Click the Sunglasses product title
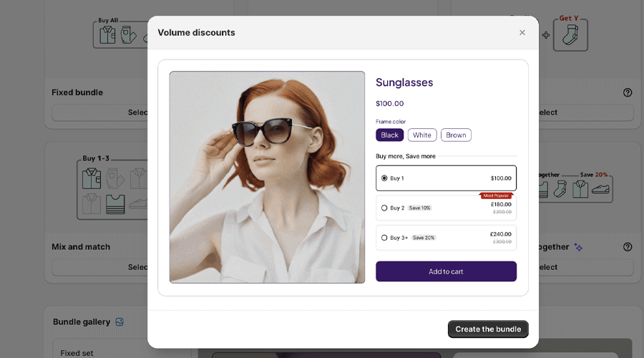This screenshot has width=644, height=358. click(404, 82)
